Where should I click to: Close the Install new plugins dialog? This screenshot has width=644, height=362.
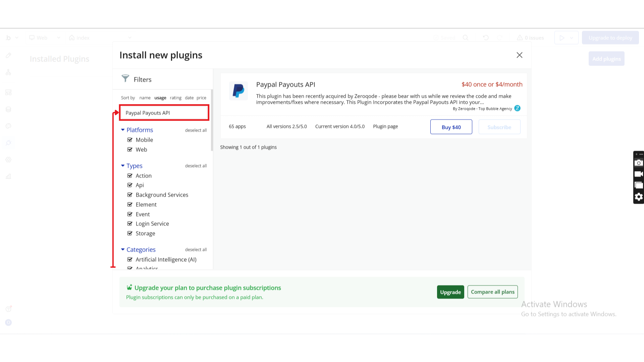pos(519,55)
